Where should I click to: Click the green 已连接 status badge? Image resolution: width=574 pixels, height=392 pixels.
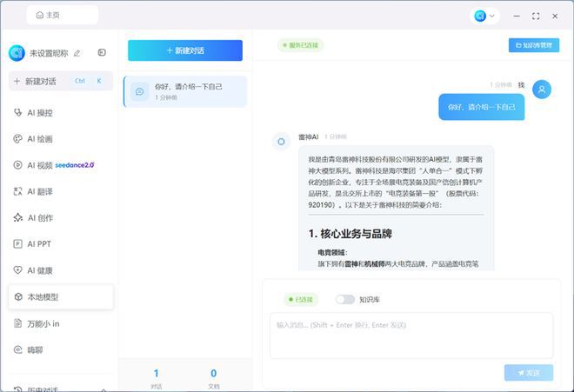point(301,299)
